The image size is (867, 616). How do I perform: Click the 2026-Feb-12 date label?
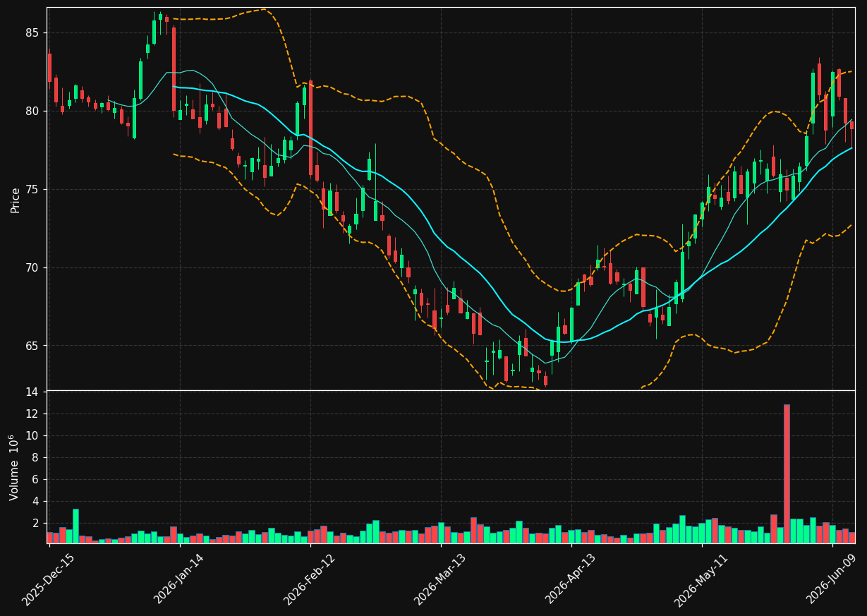310,579
